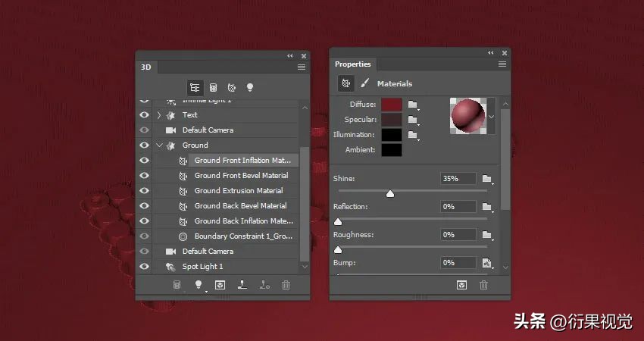644x341 pixels.
Task: Filter 3D panel by materials
Action: (232, 87)
